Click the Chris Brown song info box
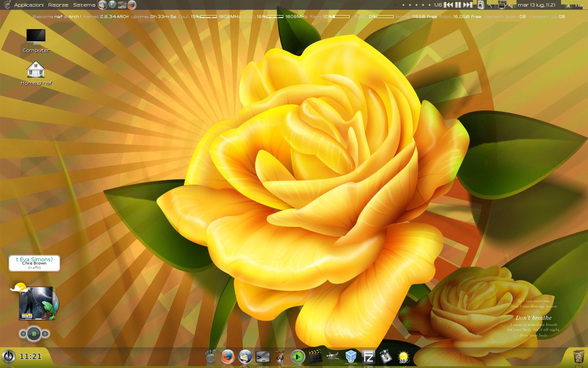588x368 pixels. (34, 263)
